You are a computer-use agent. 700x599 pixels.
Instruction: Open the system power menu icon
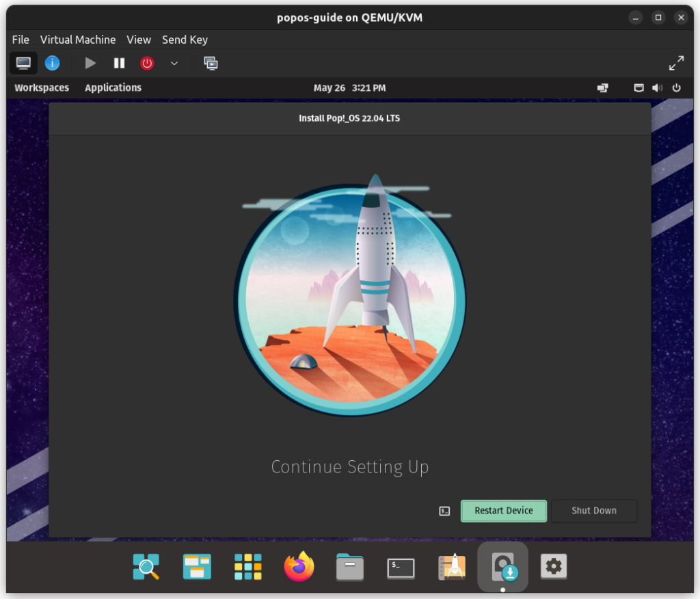pos(676,88)
